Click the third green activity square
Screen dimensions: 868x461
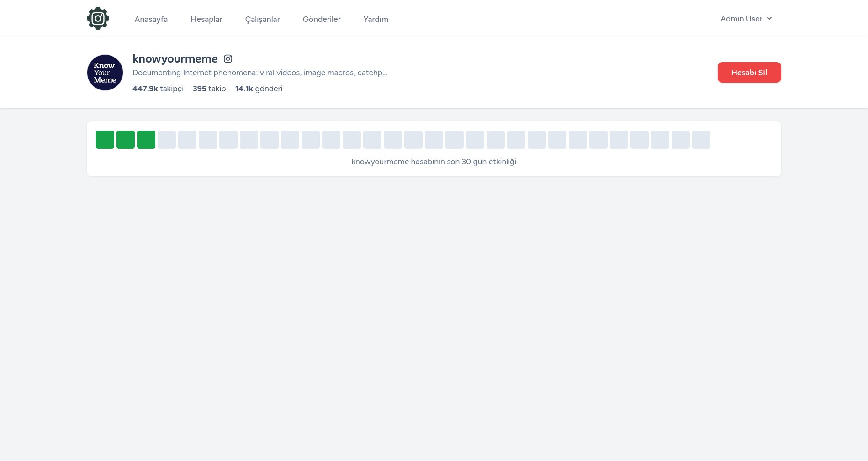146,140
